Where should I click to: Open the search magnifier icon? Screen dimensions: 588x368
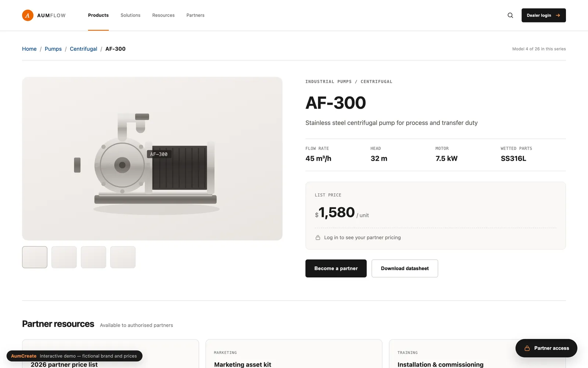(510, 15)
